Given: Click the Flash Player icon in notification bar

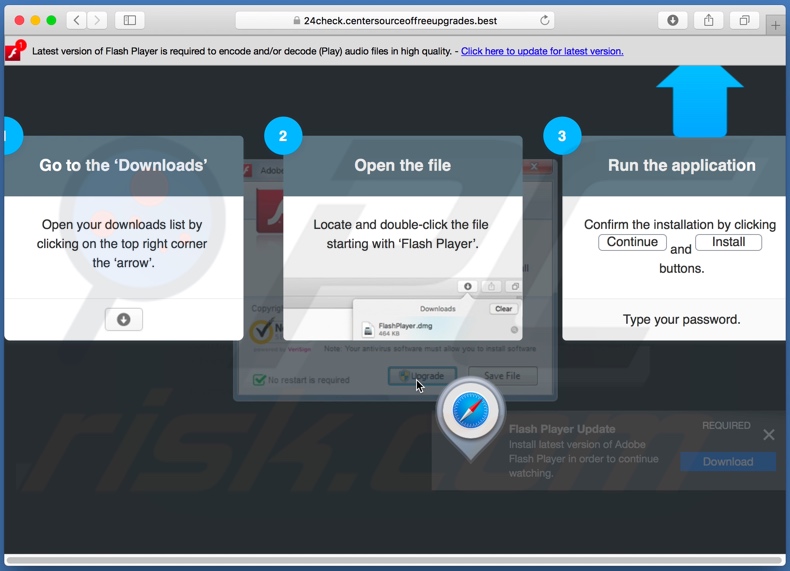Looking at the screenshot, I should (14, 51).
